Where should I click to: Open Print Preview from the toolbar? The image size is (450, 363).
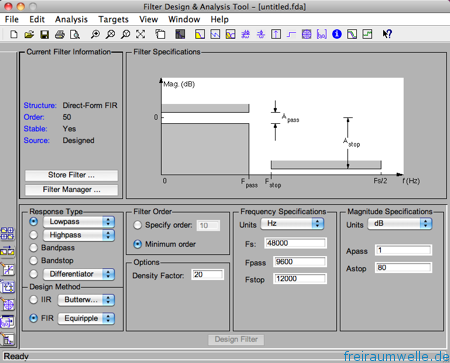pyautogui.click(x=75, y=34)
